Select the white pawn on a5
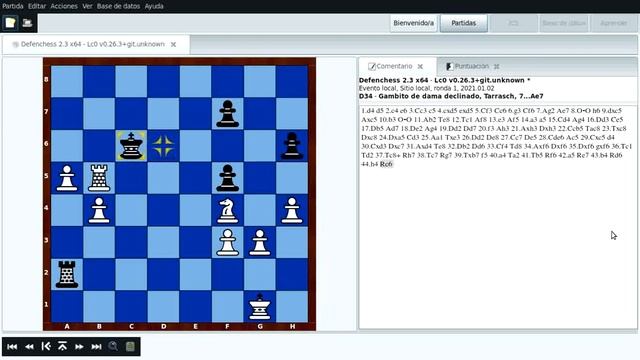 coord(67,178)
